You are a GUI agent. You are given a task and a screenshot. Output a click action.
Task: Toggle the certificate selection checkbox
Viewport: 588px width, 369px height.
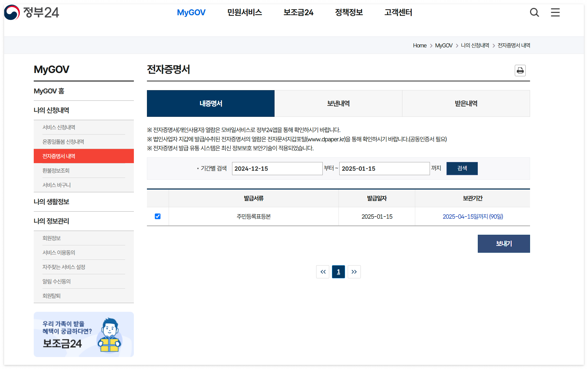[157, 216]
